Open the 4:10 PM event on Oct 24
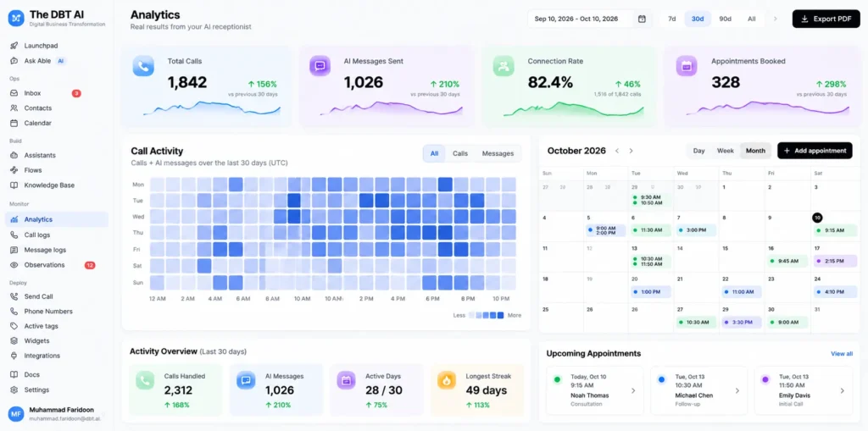868x431 pixels. 835,291
